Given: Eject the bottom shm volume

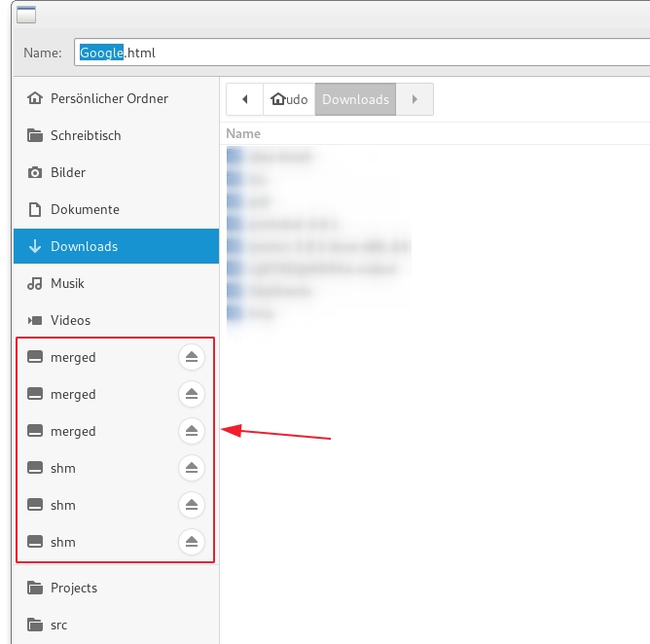Looking at the screenshot, I should [192, 542].
